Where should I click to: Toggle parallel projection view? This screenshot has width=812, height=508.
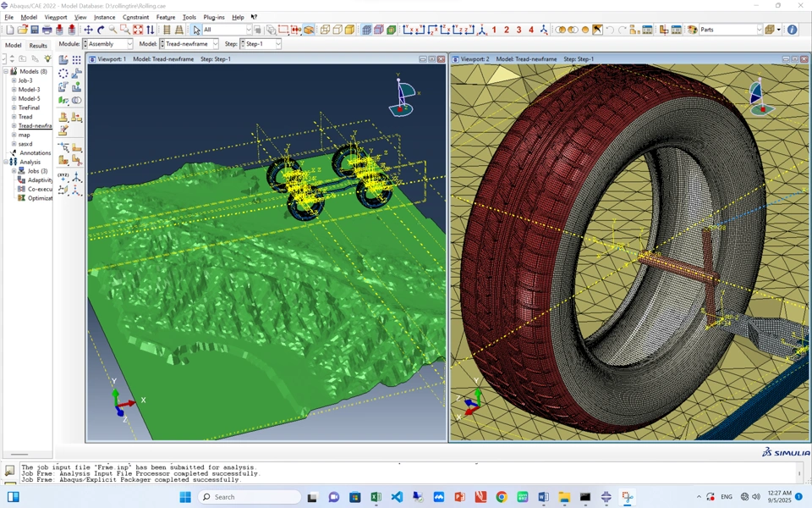click(x=167, y=30)
